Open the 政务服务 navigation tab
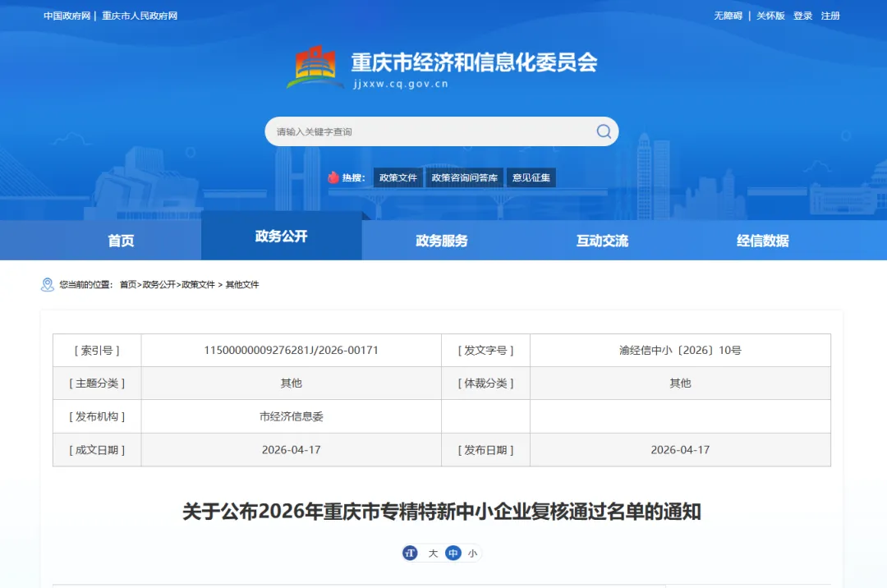Image resolution: width=887 pixels, height=588 pixels. click(442, 241)
